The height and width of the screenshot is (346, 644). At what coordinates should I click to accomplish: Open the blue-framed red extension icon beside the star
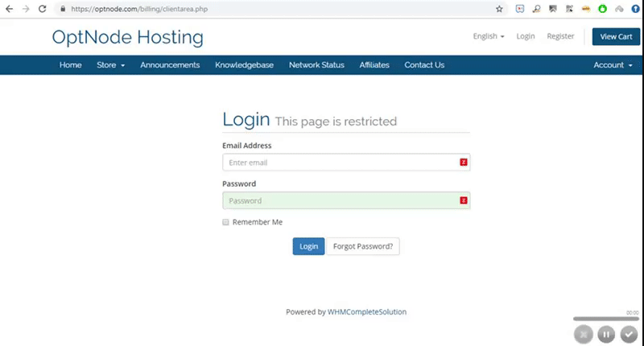pos(520,9)
